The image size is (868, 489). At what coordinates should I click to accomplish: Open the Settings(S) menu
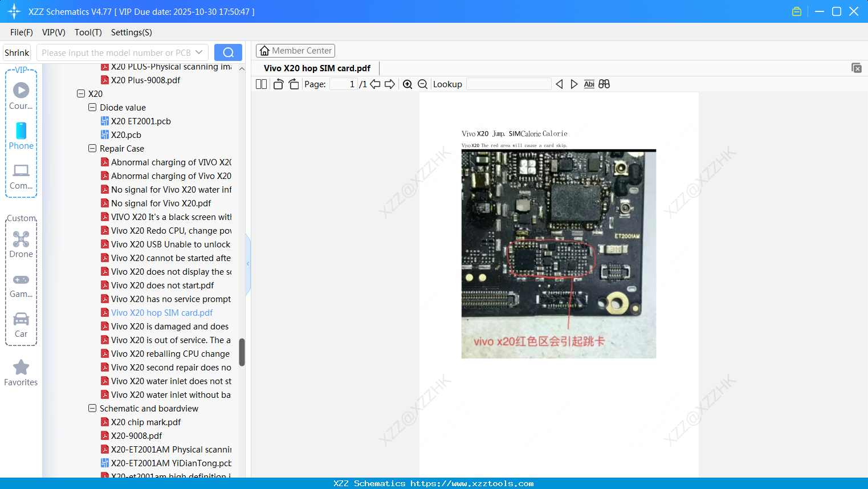pyautogui.click(x=132, y=32)
